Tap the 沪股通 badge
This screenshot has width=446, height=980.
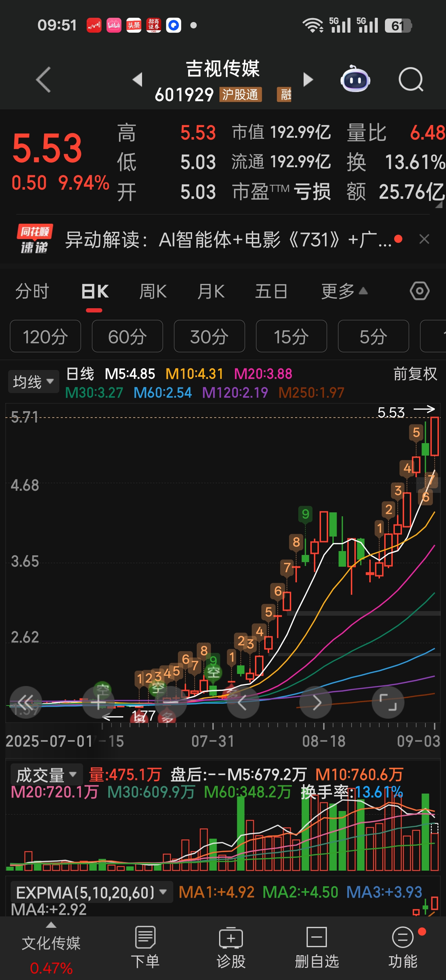pyautogui.click(x=240, y=94)
